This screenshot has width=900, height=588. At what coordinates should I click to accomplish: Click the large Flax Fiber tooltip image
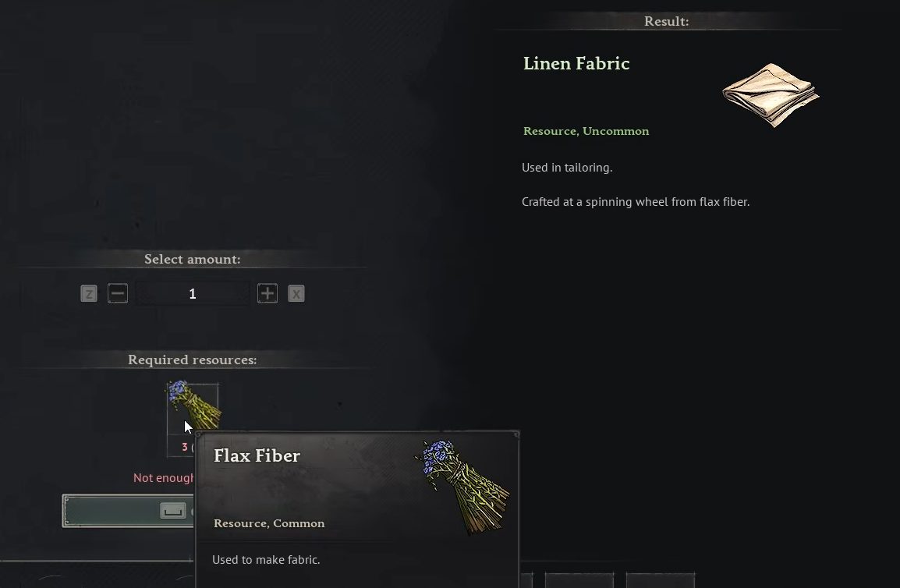coord(462,487)
